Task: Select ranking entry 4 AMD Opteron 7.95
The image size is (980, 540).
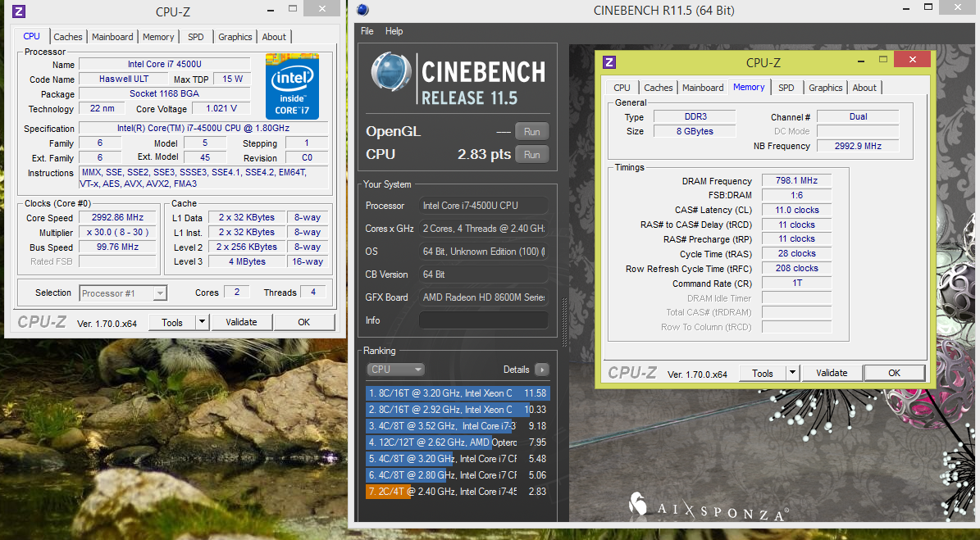Action: (x=458, y=442)
